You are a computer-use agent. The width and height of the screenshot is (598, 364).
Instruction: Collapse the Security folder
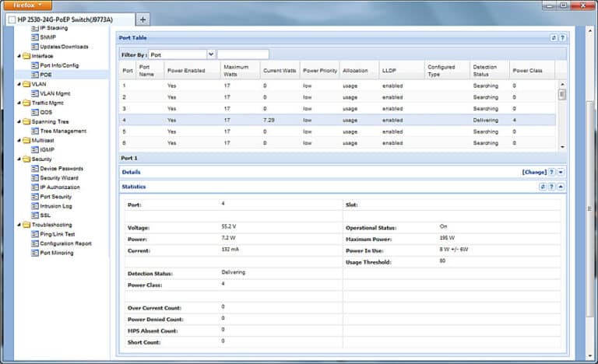coord(19,159)
